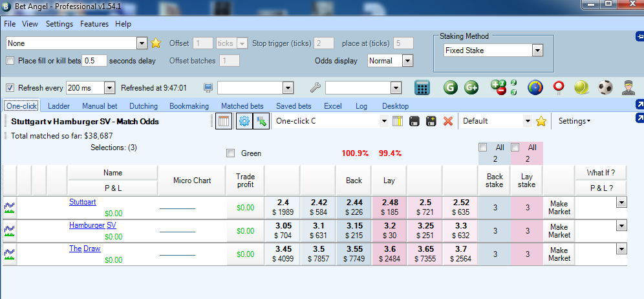This screenshot has width=644, height=299.
Task: Expand the Default profile dropdown
Action: [528, 121]
